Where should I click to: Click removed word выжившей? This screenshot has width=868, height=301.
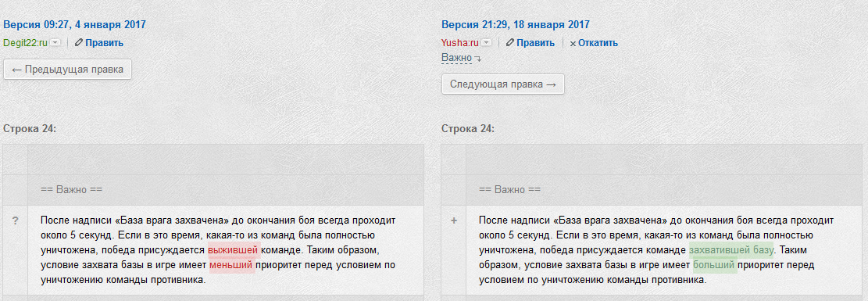tap(234, 250)
